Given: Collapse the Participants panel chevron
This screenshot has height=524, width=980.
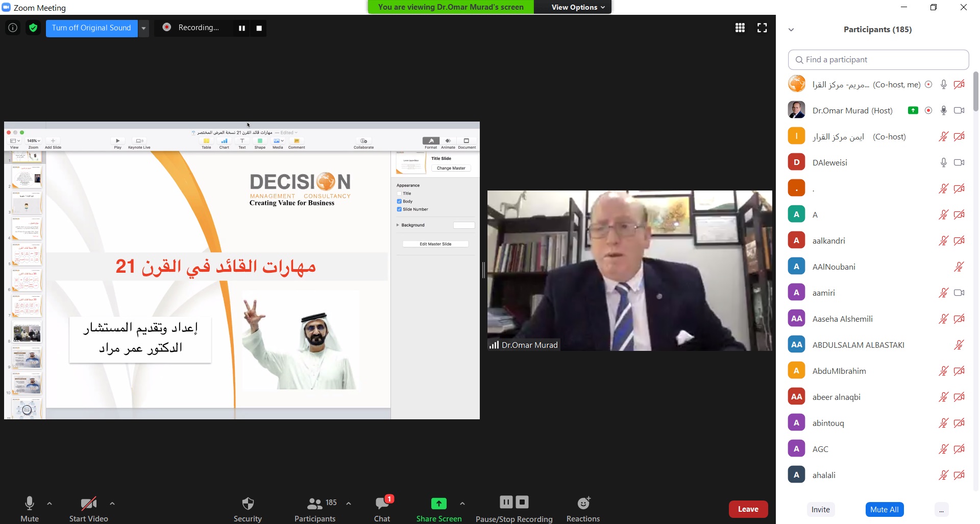Looking at the screenshot, I should pyautogui.click(x=791, y=30).
